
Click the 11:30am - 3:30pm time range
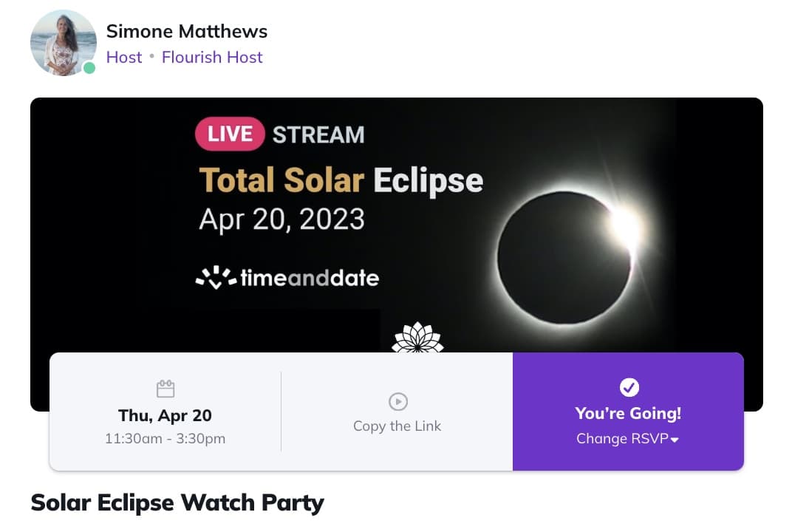[165, 439]
